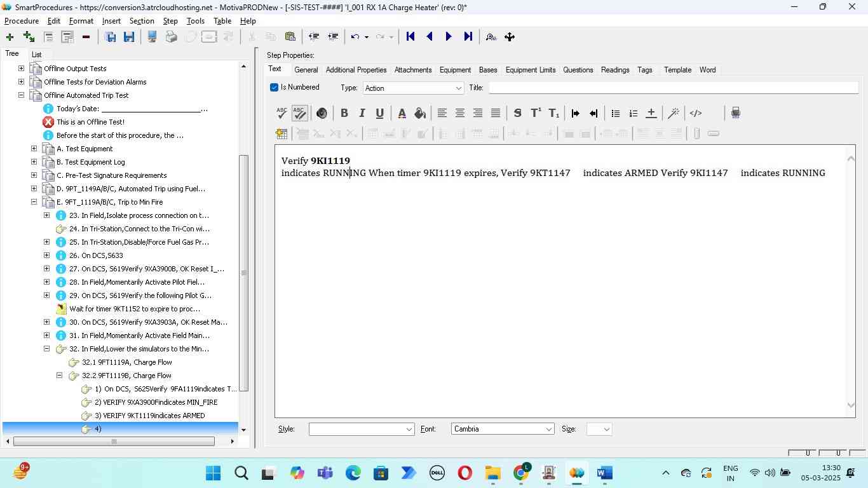868x488 pixels.
Task: Go to the next step arrow
Action: tap(449, 37)
